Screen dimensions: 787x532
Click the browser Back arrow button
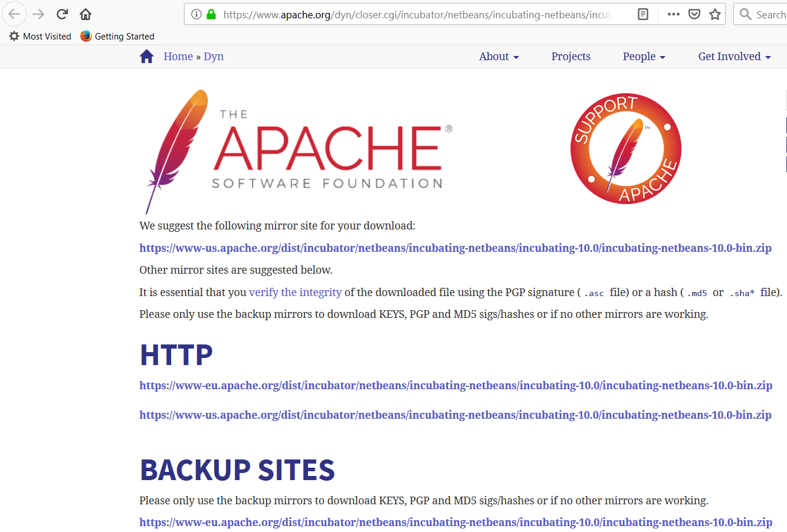[x=14, y=14]
